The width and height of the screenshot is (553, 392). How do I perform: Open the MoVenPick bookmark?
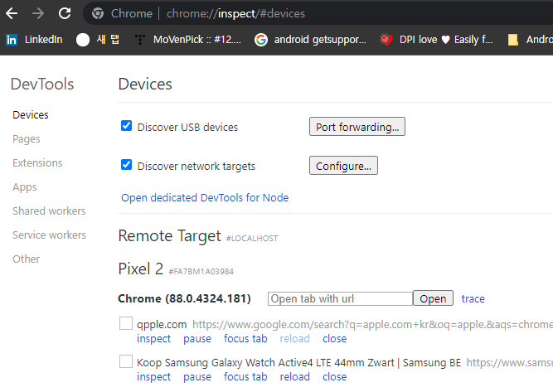point(188,40)
